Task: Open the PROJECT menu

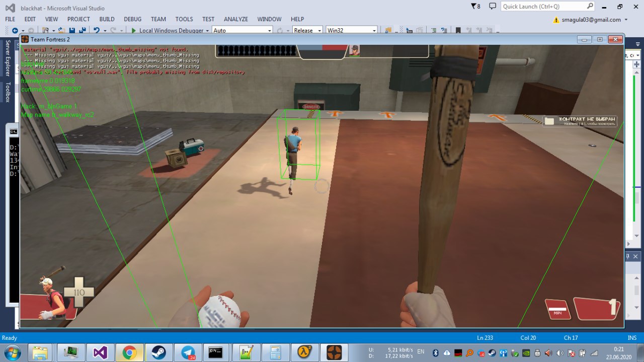Action: pos(78,19)
